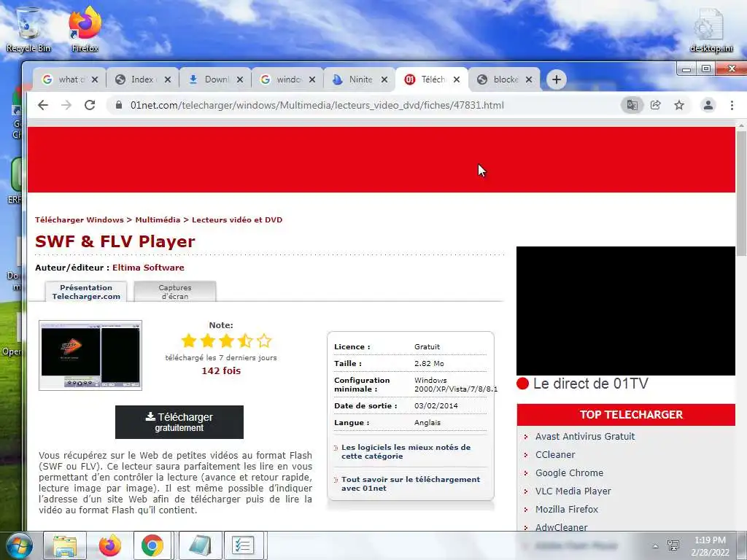The width and height of the screenshot is (747, 560).
Task: Open VLC Media Player in Top list
Action: click(x=573, y=491)
